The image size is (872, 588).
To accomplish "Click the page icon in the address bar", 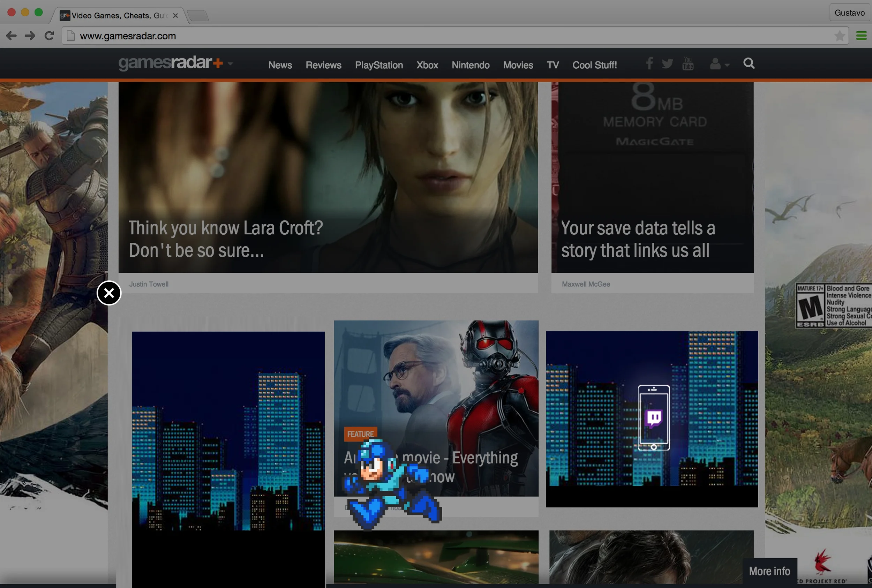I will tap(70, 36).
